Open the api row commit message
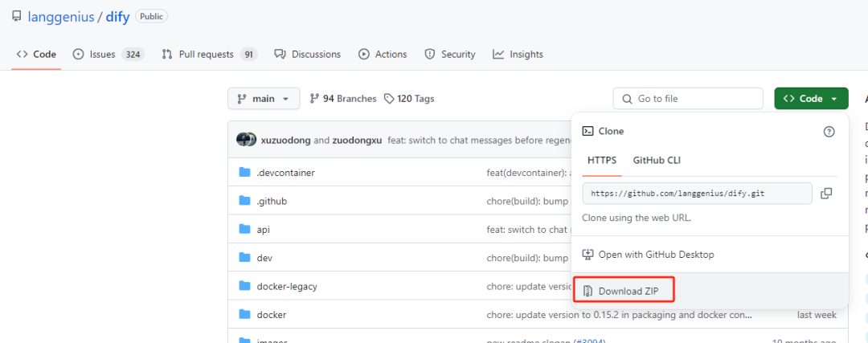This screenshot has height=343, width=868. (x=529, y=230)
